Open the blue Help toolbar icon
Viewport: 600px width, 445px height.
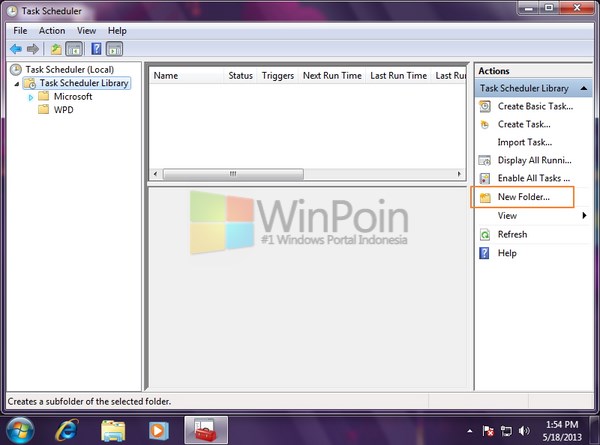[96, 49]
